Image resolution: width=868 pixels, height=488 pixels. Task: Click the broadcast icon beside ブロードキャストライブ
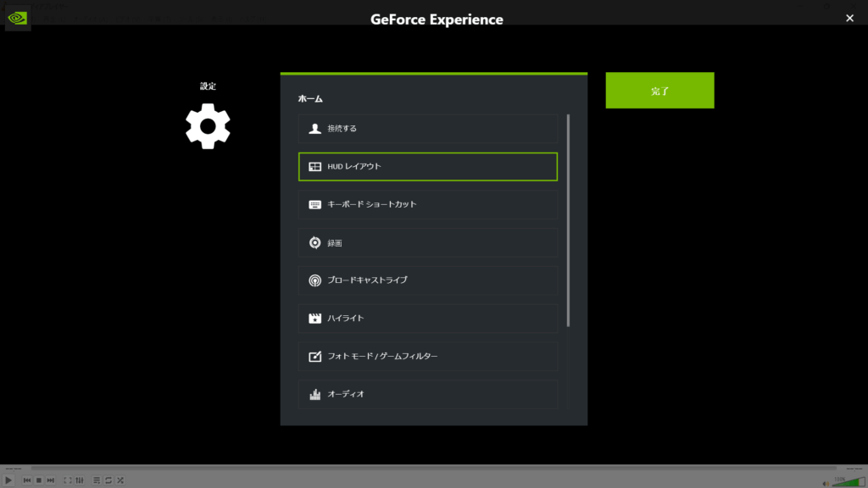pyautogui.click(x=315, y=280)
